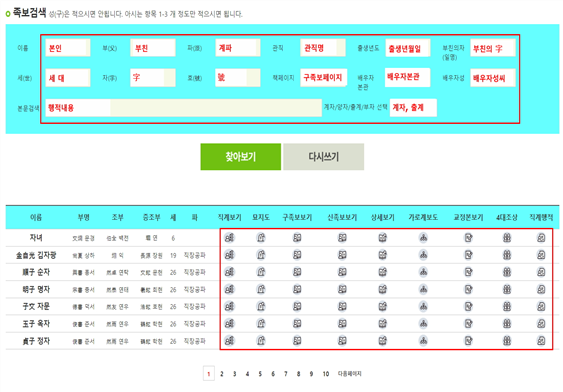Open 4대조상 icon for 정자 row
The width and height of the screenshot is (563, 392).
point(507,341)
